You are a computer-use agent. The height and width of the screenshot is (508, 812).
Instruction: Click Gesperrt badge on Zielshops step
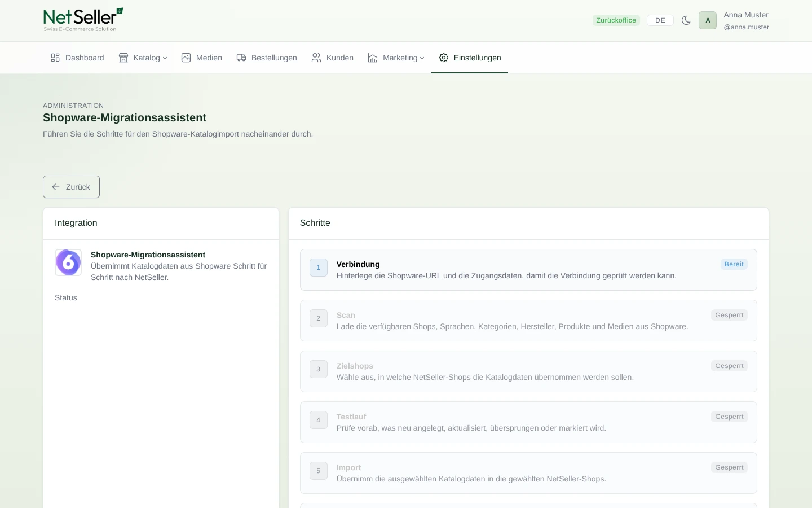click(730, 366)
